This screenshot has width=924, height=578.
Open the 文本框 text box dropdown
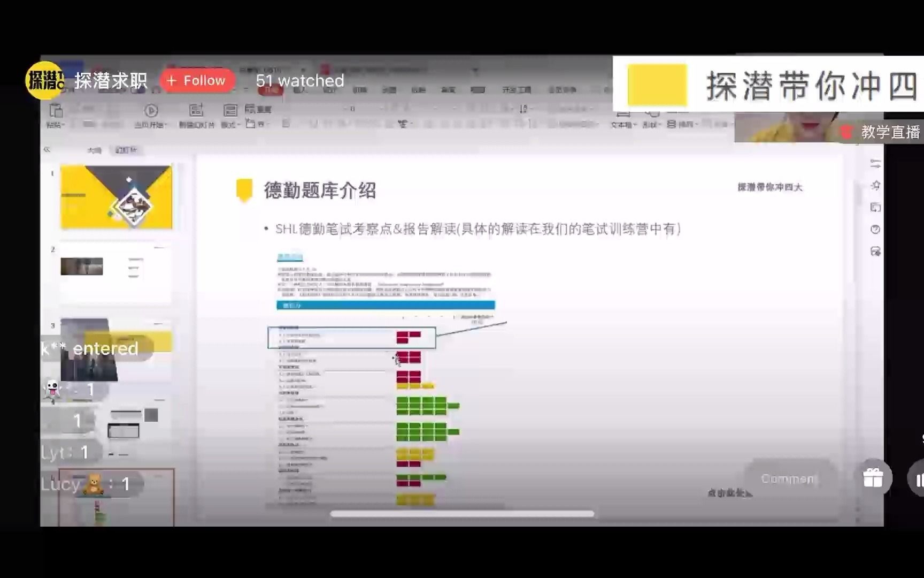(623, 125)
